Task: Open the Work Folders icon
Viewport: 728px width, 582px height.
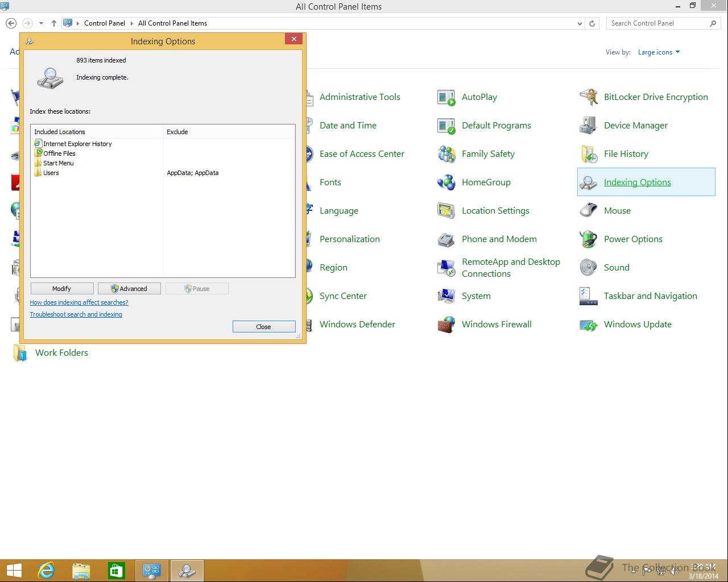Action: [x=20, y=353]
